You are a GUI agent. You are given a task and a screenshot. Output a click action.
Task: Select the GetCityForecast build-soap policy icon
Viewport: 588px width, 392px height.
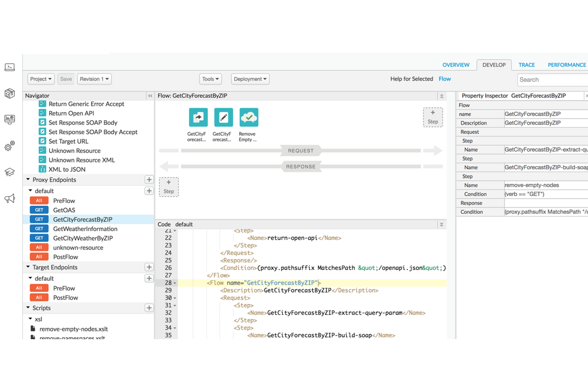[223, 117]
